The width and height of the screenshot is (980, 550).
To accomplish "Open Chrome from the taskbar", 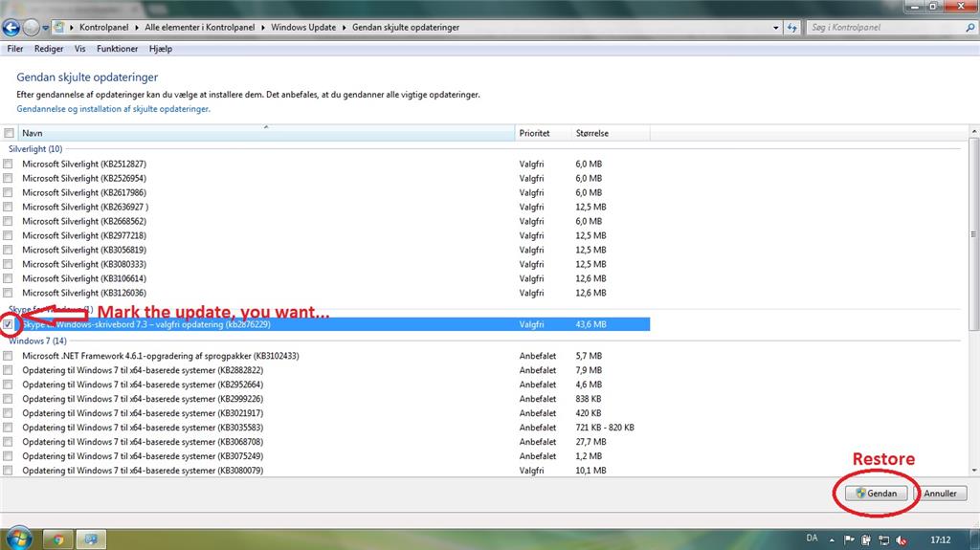I will [57, 539].
